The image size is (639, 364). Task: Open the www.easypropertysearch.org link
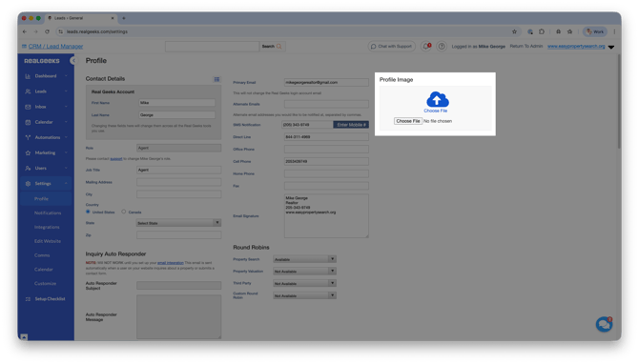point(576,47)
